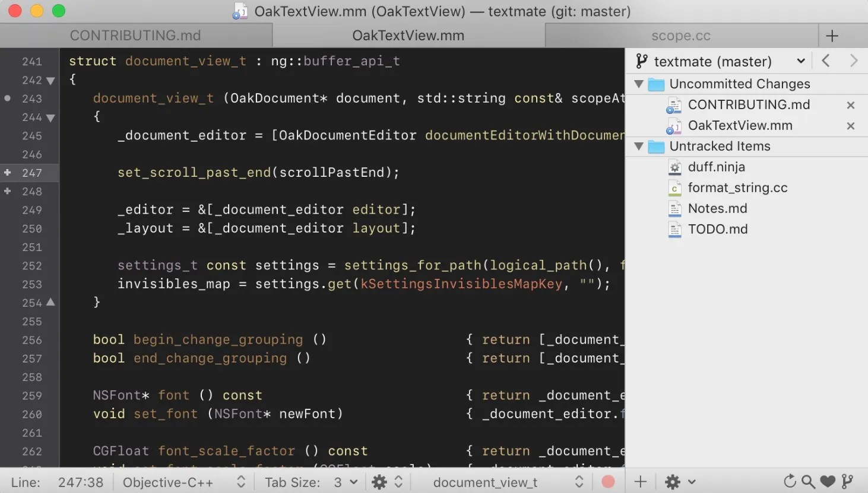Open search with the magnifying glass icon
Screen dimensions: 868x493
pos(808,482)
